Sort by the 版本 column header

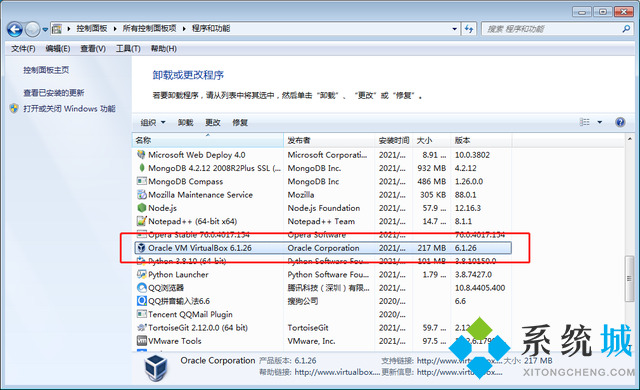click(481, 140)
